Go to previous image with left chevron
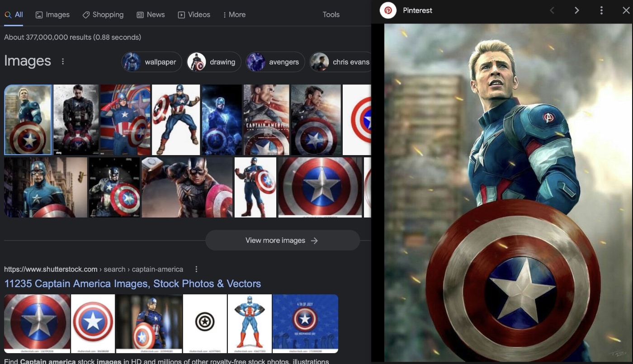This screenshot has width=633, height=364. 552,10
